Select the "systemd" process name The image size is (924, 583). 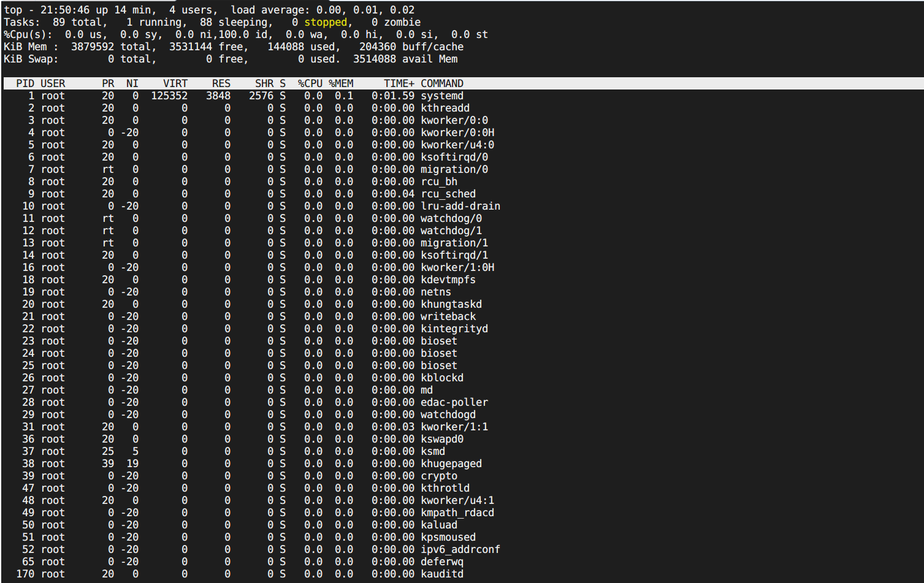click(x=442, y=96)
